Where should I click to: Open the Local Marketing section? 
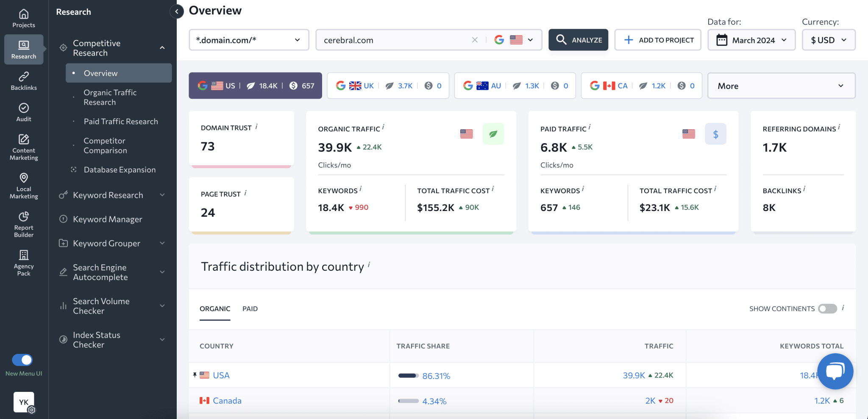click(x=24, y=186)
